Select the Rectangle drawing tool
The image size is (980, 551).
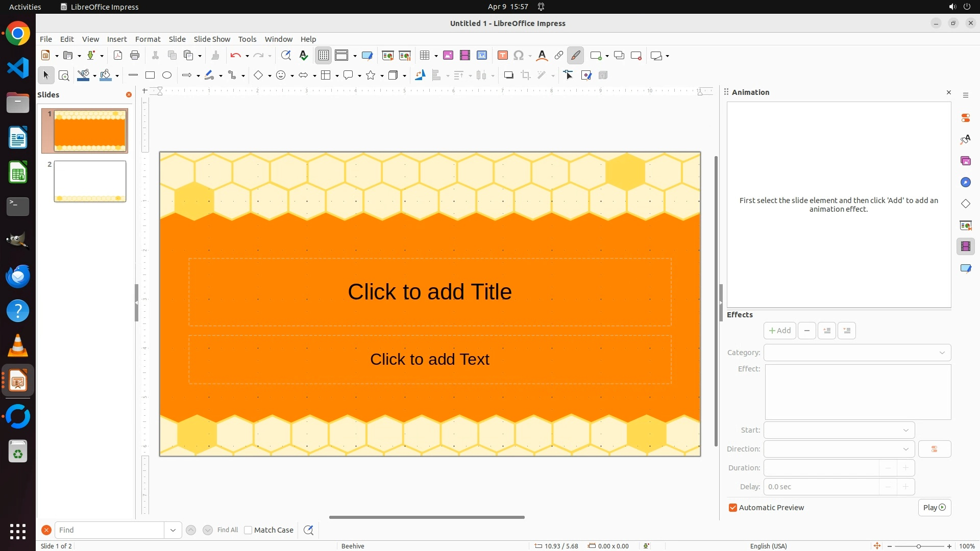(150, 76)
